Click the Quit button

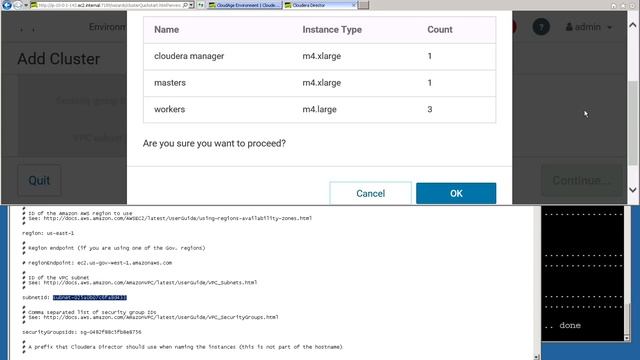pos(39,180)
